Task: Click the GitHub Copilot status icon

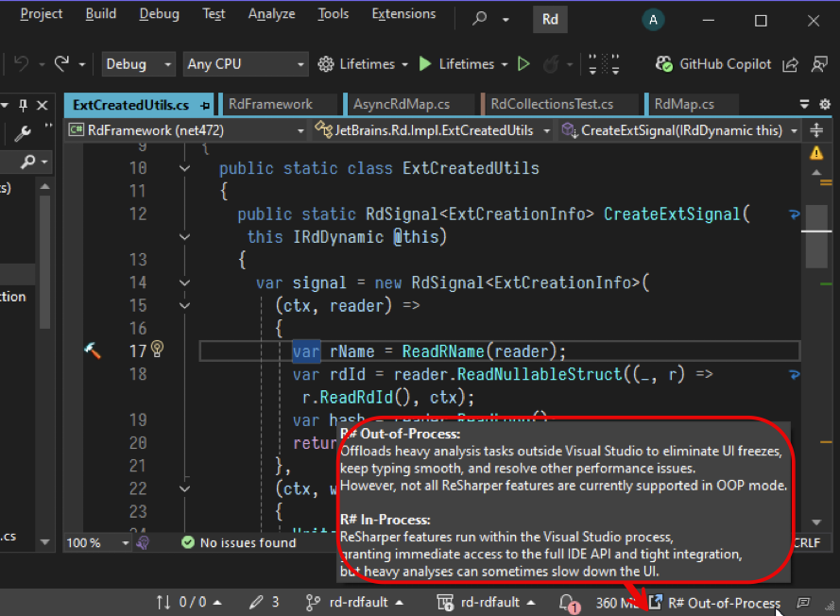Action: tap(663, 63)
